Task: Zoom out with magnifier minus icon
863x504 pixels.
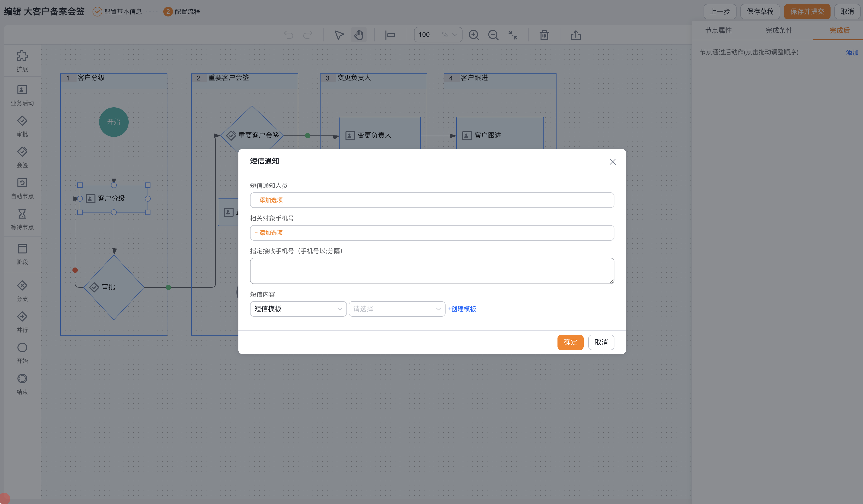Action: pyautogui.click(x=493, y=35)
